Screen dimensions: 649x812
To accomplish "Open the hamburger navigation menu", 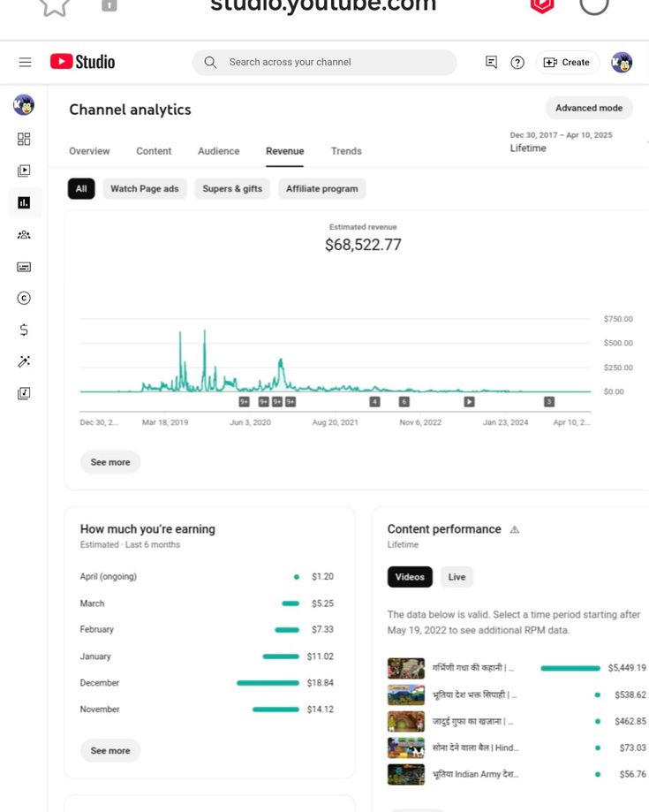I will click(x=25, y=62).
